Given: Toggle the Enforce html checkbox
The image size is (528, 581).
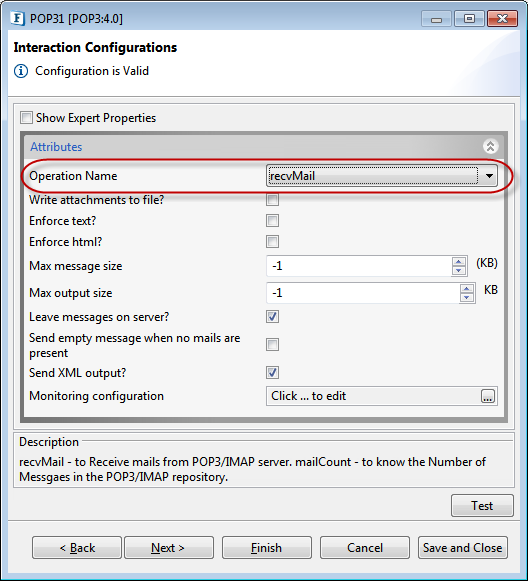Looking at the screenshot, I should point(272,242).
